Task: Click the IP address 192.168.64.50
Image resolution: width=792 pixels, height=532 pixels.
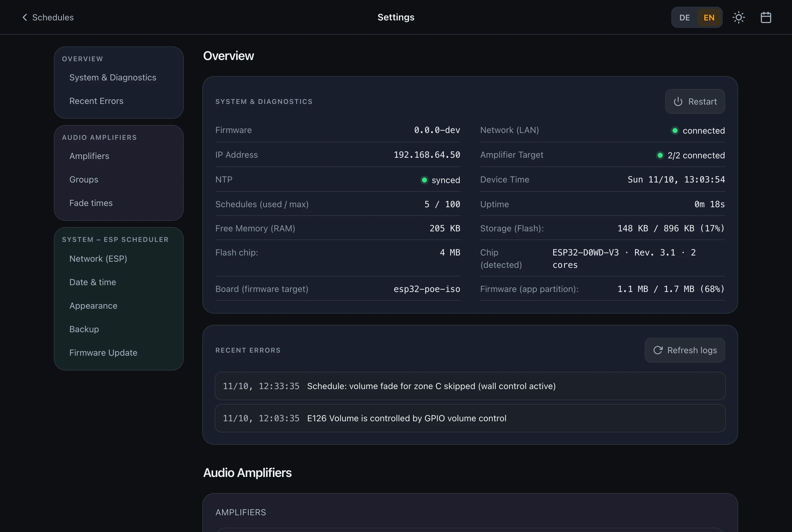Action: tap(427, 155)
